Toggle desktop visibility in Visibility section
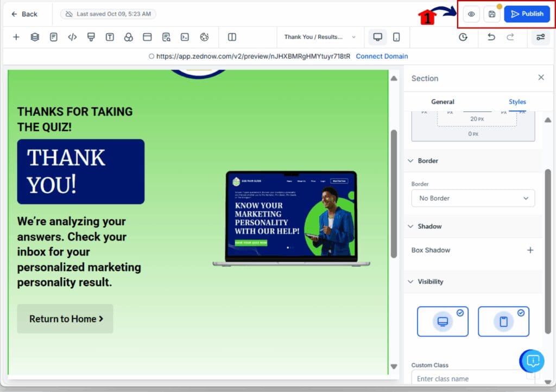The width and height of the screenshot is (556, 392). tap(443, 321)
